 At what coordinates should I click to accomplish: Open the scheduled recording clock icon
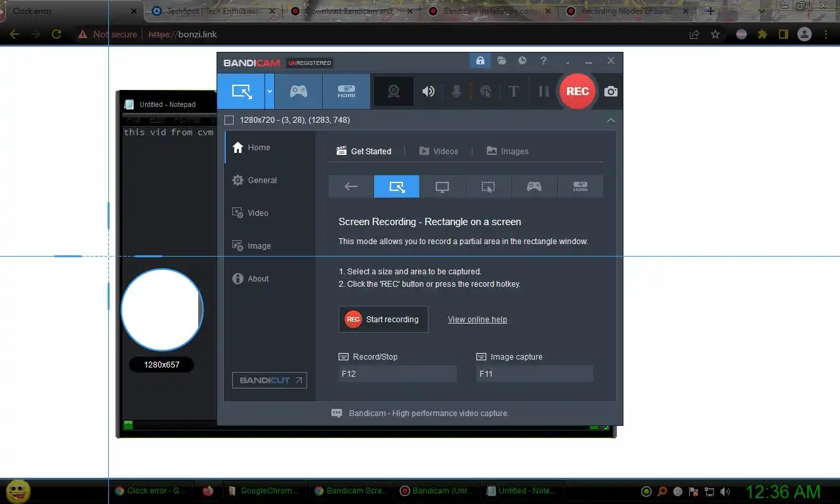click(522, 60)
